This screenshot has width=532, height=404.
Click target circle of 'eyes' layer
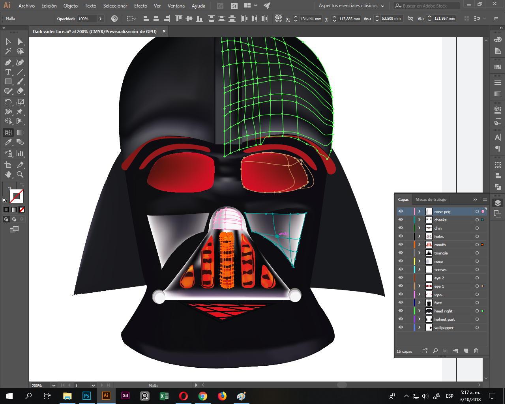pyautogui.click(x=477, y=294)
